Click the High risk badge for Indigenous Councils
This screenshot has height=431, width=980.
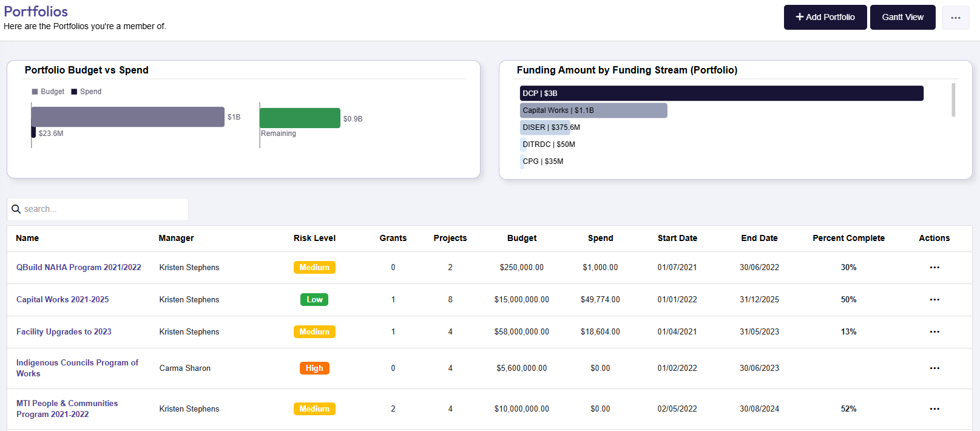(x=314, y=368)
